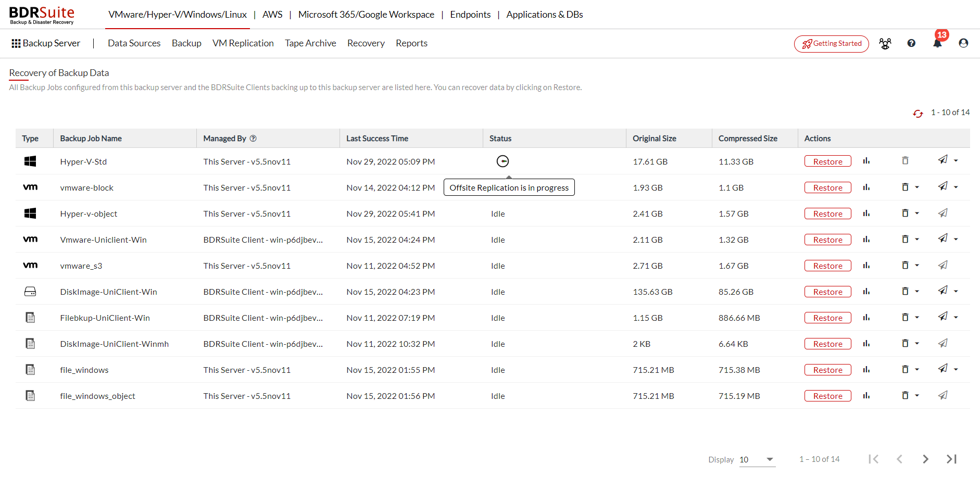Restore the Vmware-Uniclient-Win backup job
The height and width of the screenshot is (477, 980).
click(x=828, y=240)
